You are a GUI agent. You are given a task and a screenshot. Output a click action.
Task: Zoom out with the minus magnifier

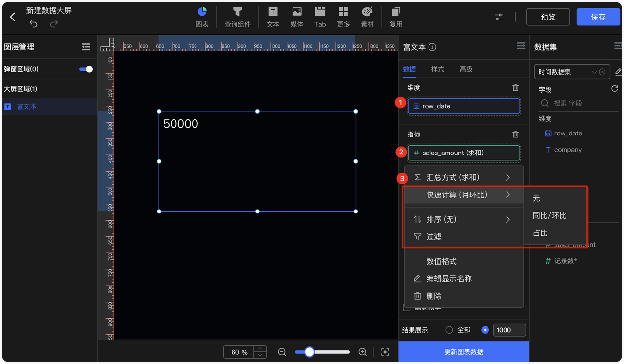282,352
